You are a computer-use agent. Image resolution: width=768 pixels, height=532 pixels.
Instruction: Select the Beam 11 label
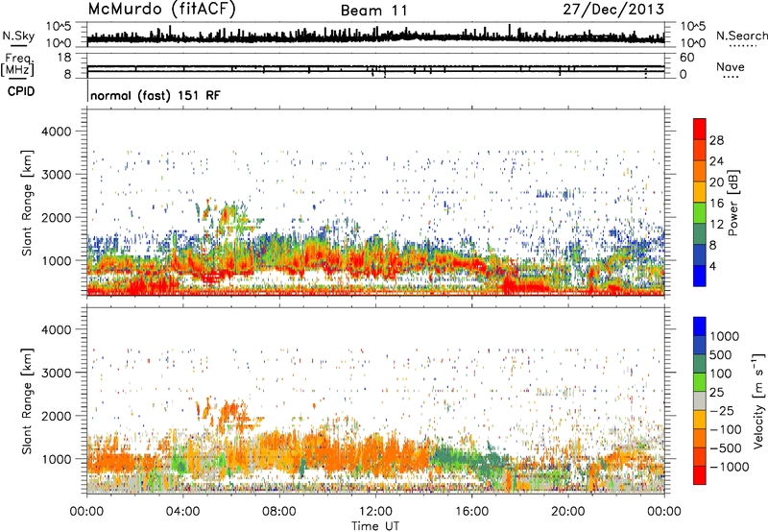(374, 11)
